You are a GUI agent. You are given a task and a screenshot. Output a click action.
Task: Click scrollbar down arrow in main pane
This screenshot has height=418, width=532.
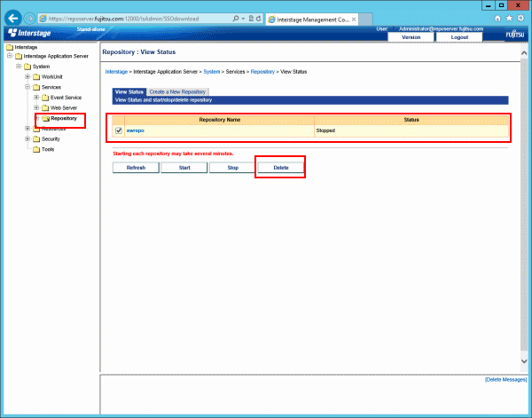click(524, 361)
